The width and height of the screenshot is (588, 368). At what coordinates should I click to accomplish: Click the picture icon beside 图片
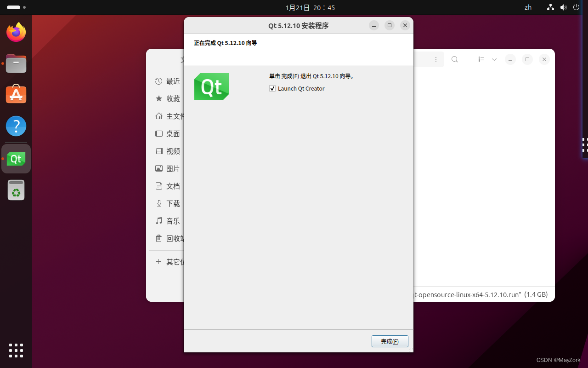pyautogui.click(x=159, y=168)
